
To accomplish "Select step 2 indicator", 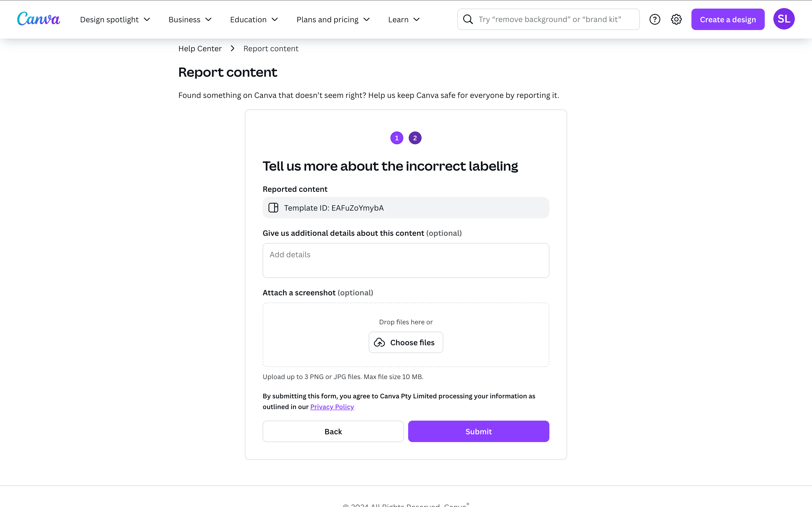I will point(415,138).
